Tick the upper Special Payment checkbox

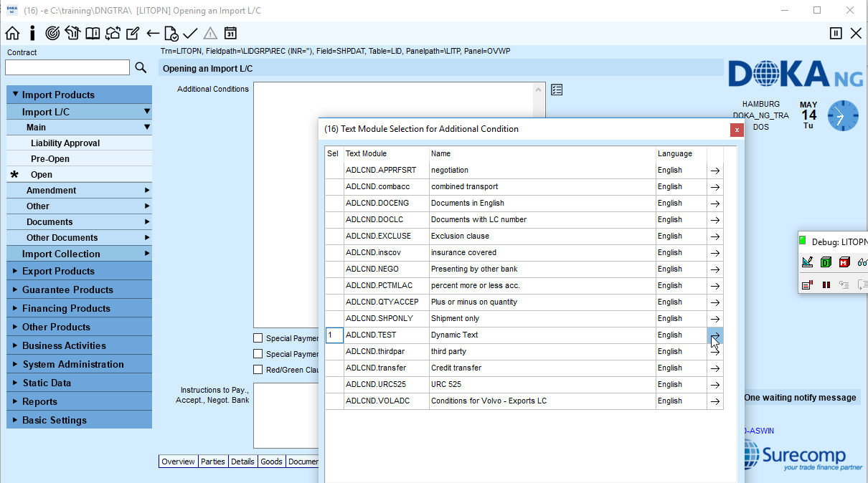pyautogui.click(x=258, y=338)
